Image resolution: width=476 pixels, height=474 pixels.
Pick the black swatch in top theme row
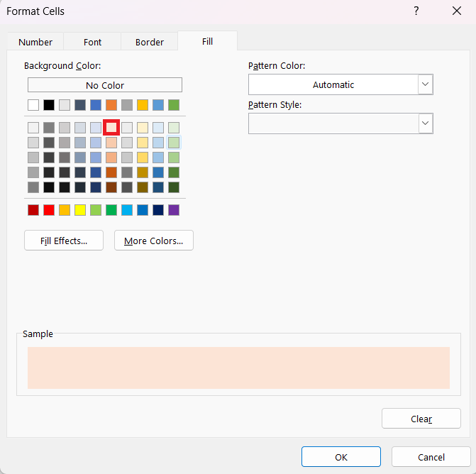pyautogui.click(x=49, y=105)
